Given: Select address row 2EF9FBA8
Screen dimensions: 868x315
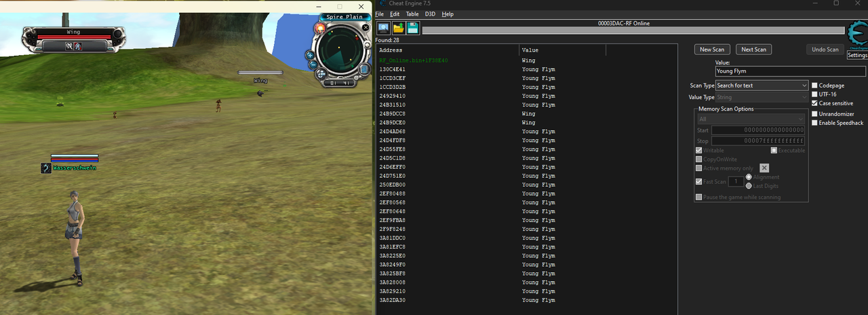Looking at the screenshot, I should [526, 220].
